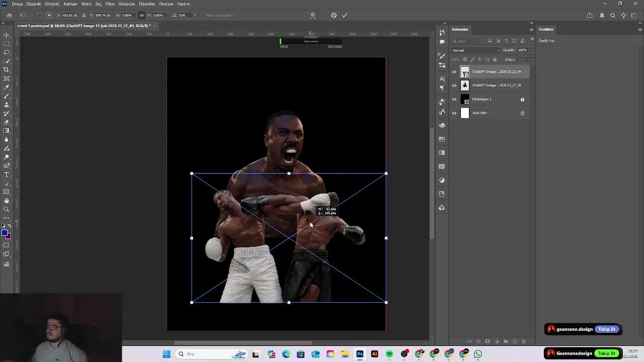Select the Gradient tool
This screenshot has height=362, width=644.
click(x=7, y=131)
